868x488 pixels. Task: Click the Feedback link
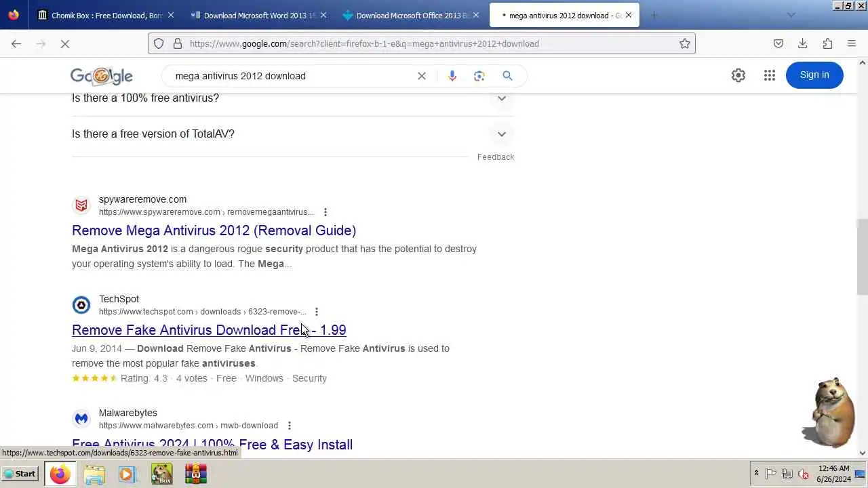(496, 157)
